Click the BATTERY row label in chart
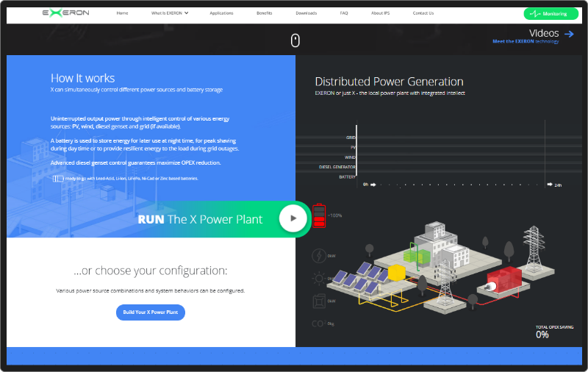The height and width of the screenshot is (372, 588). coord(347,176)
